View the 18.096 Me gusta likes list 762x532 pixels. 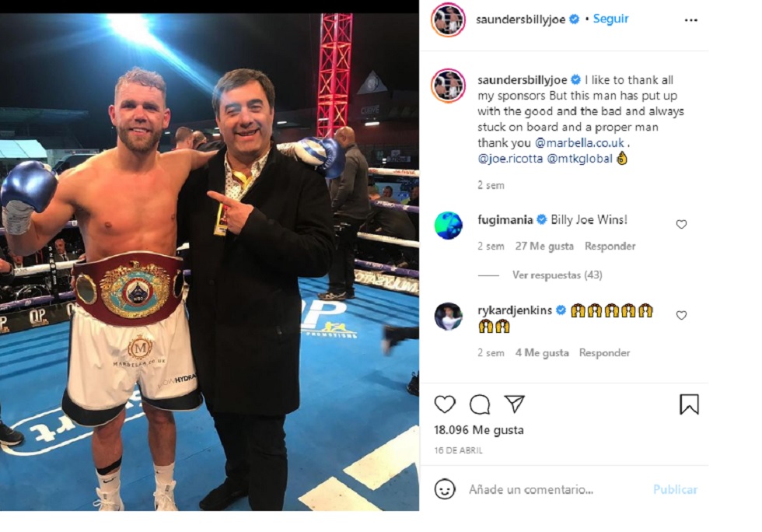tap(479, 430)
